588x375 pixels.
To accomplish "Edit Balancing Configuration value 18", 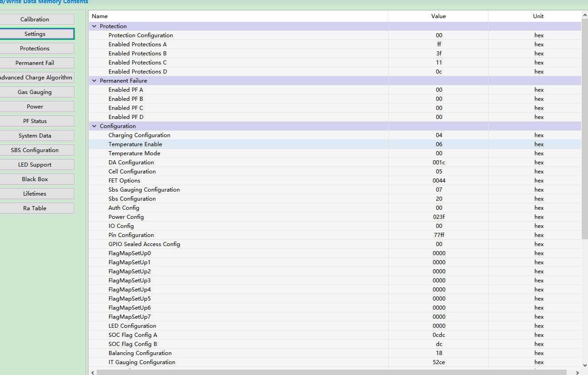I will [x=439, y=353].
